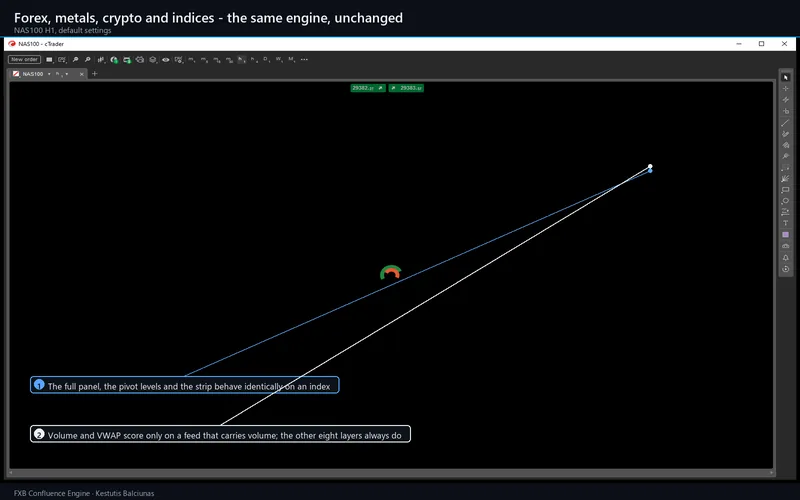This screenshot has height=500, width=800.
Task: Zoom in with the first magnifier icon
Action: 75,60
